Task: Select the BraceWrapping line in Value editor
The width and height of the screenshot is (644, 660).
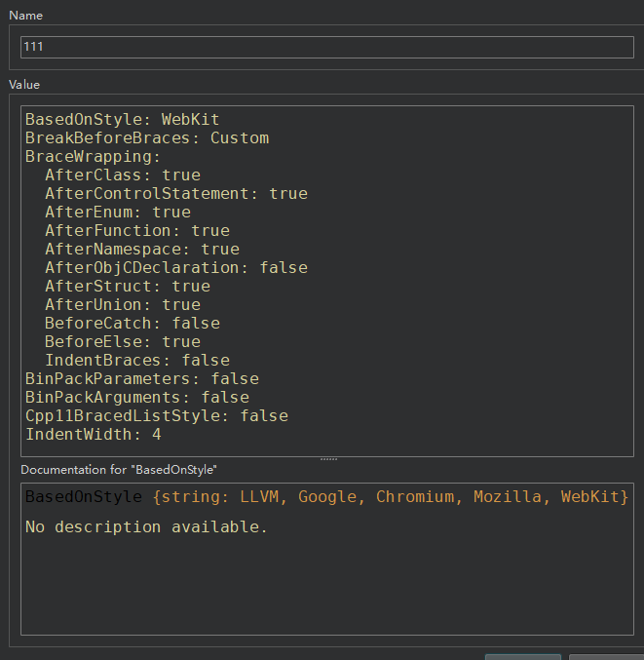Action: (x=93, y=157)
